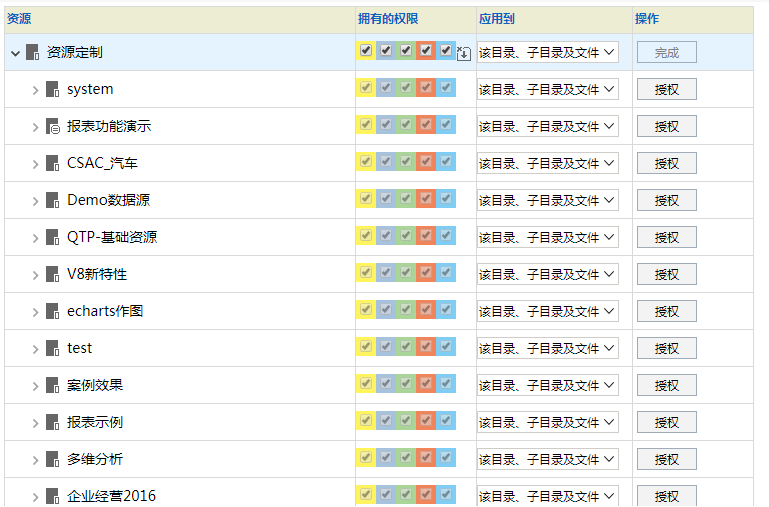Click the folder icon beside 多维分析
The width and height of the screenshot is (769, 507).
point(52,459)
